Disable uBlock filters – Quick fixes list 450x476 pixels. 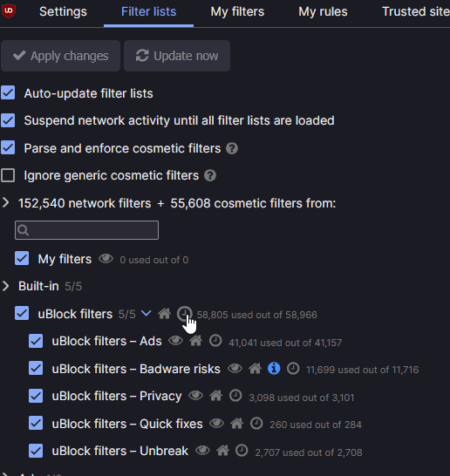point(36,423)
